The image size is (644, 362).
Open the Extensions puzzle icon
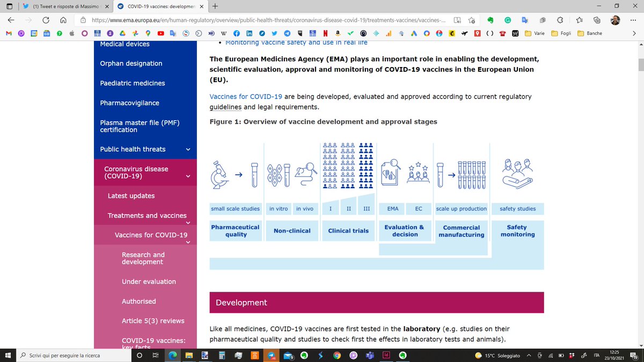click(560, 20)
